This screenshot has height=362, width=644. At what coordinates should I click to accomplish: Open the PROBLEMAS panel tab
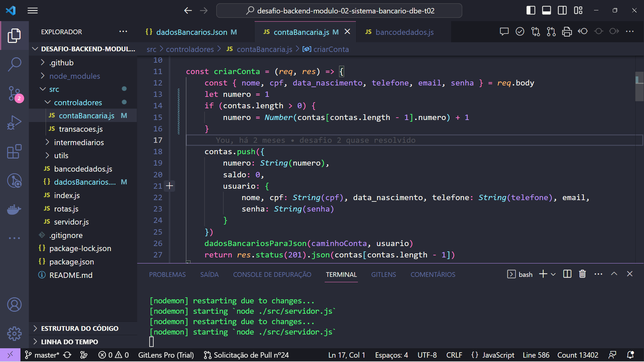167,274
